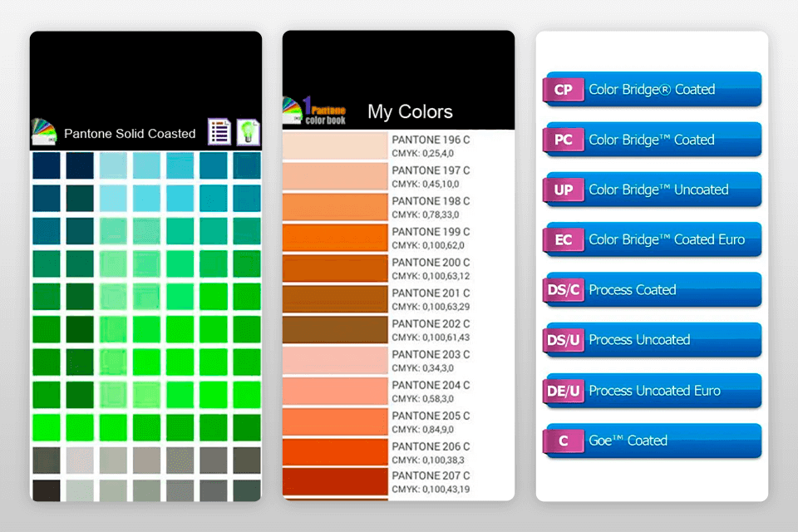This screenshot has height=532, width=798.
Task: Select the PC badge icon
Action: pos(564,140)
